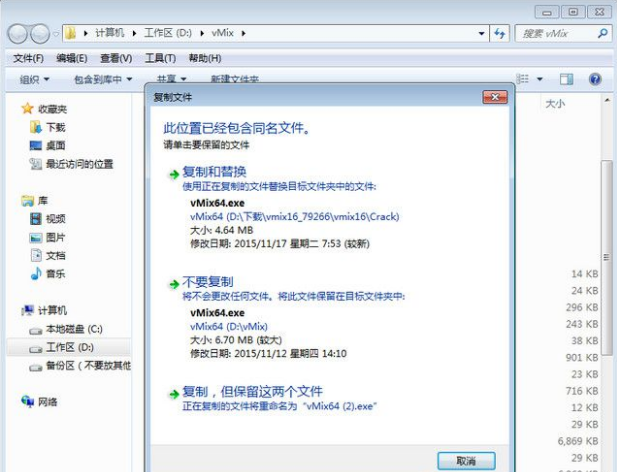The image size is (617, 472).
Task: Open 最近访问的位置 in favorites
Action: (79, 164)
